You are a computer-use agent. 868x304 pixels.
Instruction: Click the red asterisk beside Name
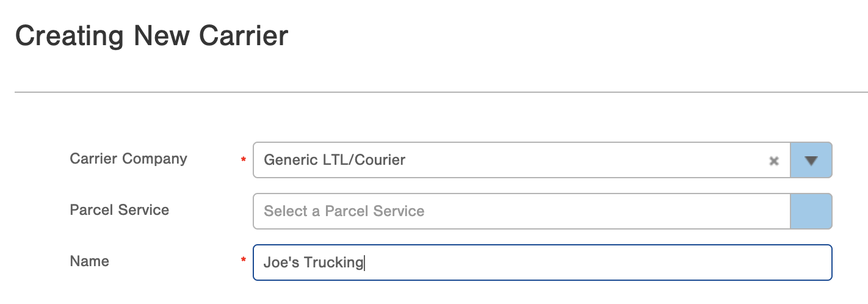[244, 261]
